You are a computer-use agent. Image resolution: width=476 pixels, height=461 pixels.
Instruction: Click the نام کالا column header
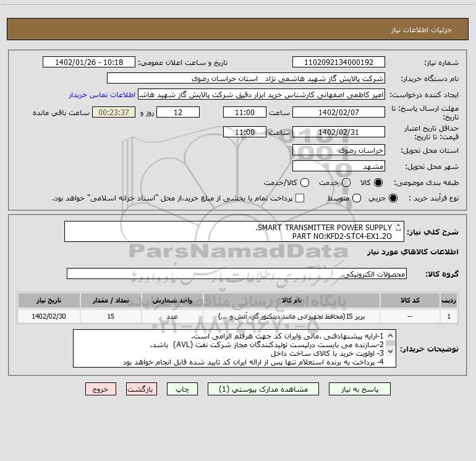coord(291,301)
